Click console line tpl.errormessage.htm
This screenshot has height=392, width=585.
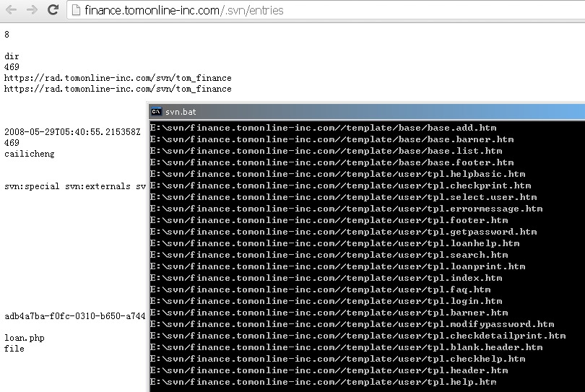[346, 209]
